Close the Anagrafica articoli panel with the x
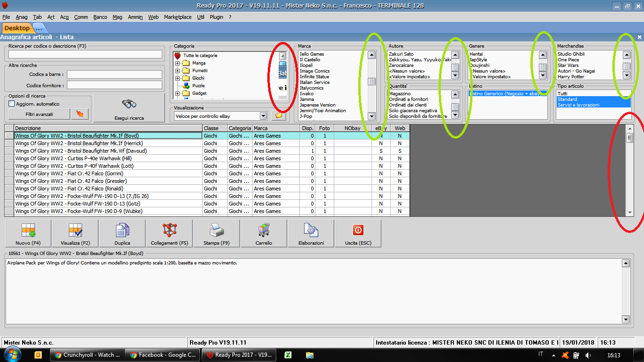Image resolution: width=644 pixels, height=362 pixels. [640, 37]
